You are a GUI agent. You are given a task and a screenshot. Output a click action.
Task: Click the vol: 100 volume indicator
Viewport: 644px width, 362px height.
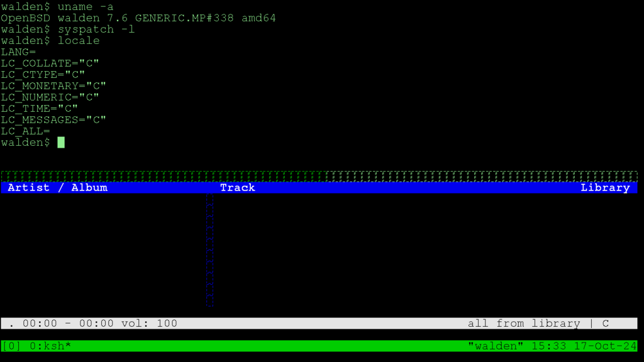[149, 324]
